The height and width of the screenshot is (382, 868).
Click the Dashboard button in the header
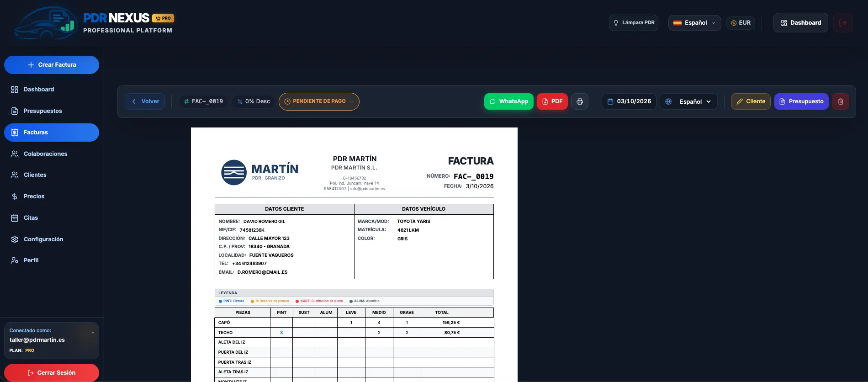click(x=800, y=23)
